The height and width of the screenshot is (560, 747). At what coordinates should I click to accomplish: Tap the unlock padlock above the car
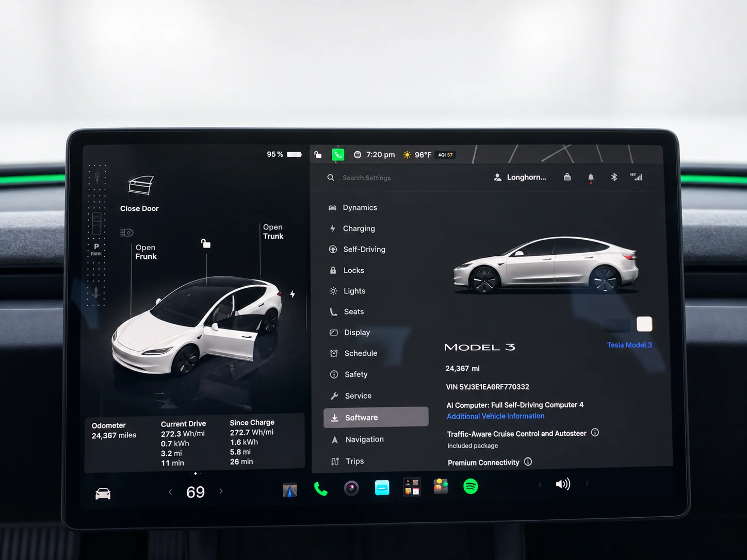(206, 243)
